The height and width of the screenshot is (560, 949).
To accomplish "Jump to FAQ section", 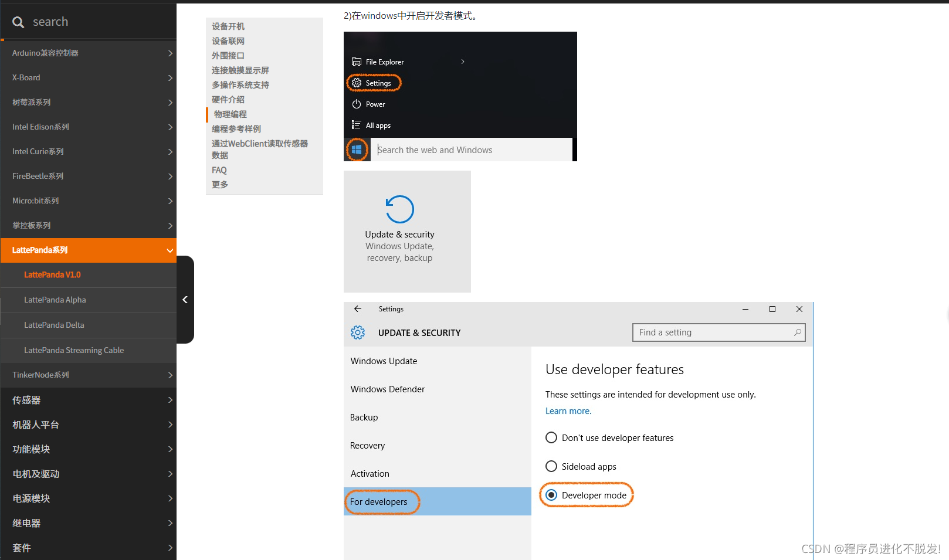I will 219,170.
